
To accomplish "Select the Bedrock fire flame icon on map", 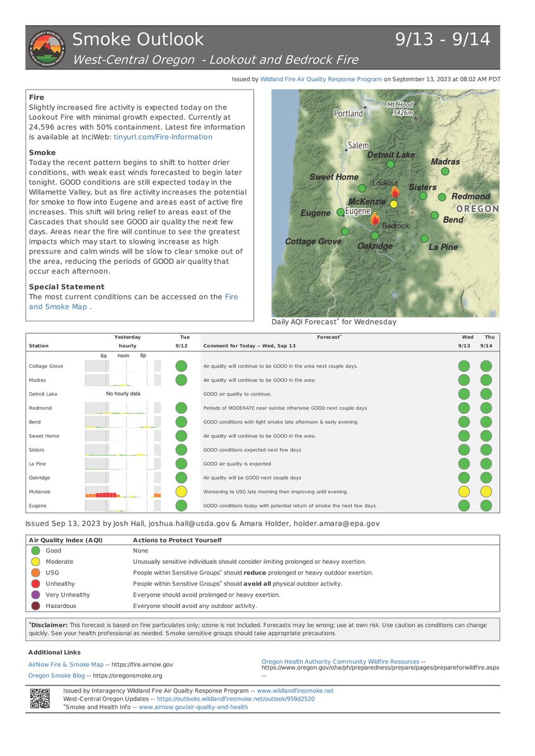I will tap(375, 219).
